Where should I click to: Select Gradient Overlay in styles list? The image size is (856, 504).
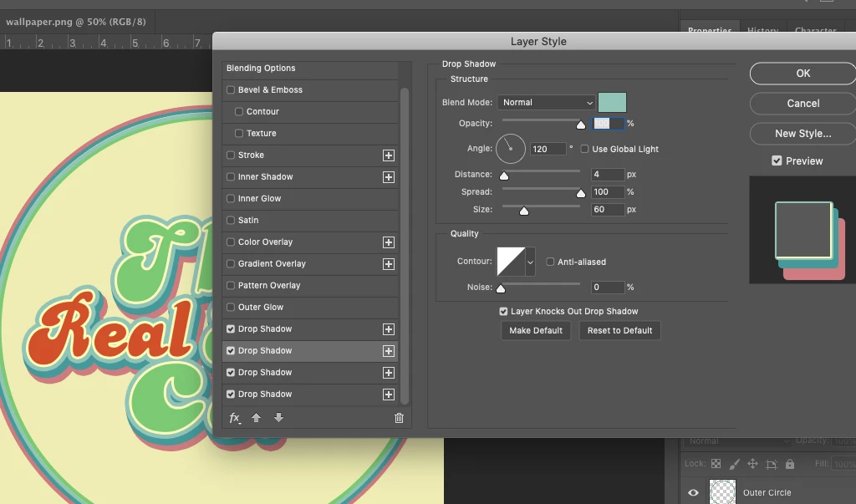click(272, 264)
